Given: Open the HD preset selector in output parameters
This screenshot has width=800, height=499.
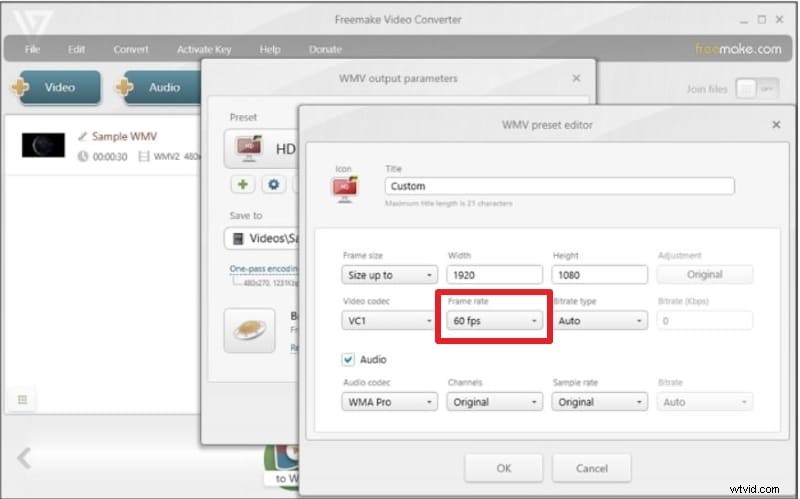Looking at the screenshot, I should pos(261,148).
